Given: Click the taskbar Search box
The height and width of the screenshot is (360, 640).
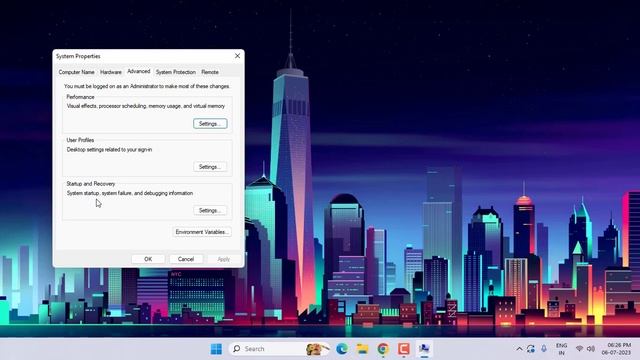Looking at the screenshot, I should click(x=280, y=349).
